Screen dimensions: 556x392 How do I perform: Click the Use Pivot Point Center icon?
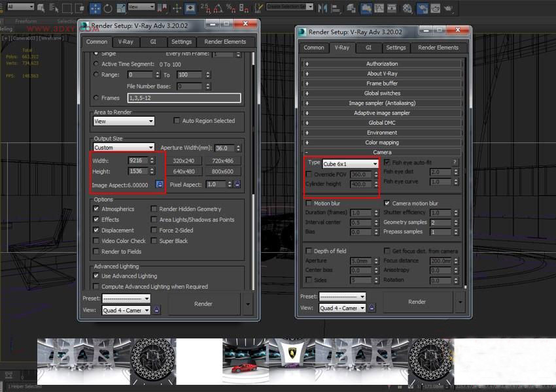point(163,8)
